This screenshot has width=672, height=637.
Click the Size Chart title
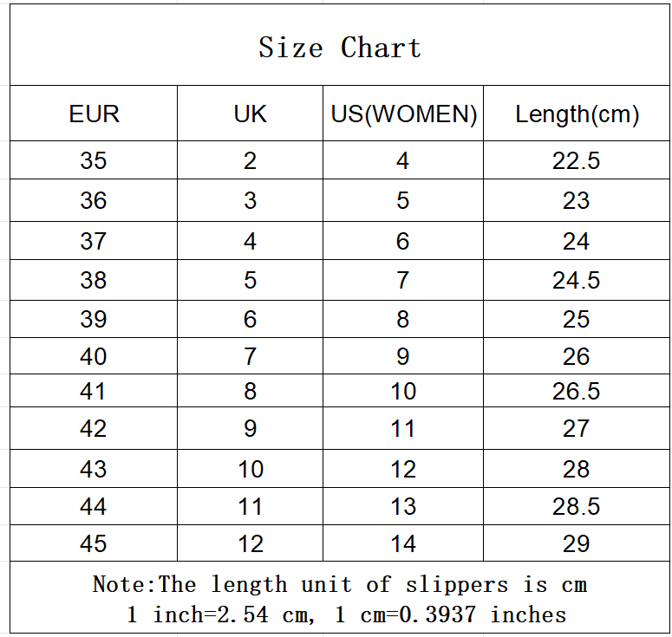[339, 48]
